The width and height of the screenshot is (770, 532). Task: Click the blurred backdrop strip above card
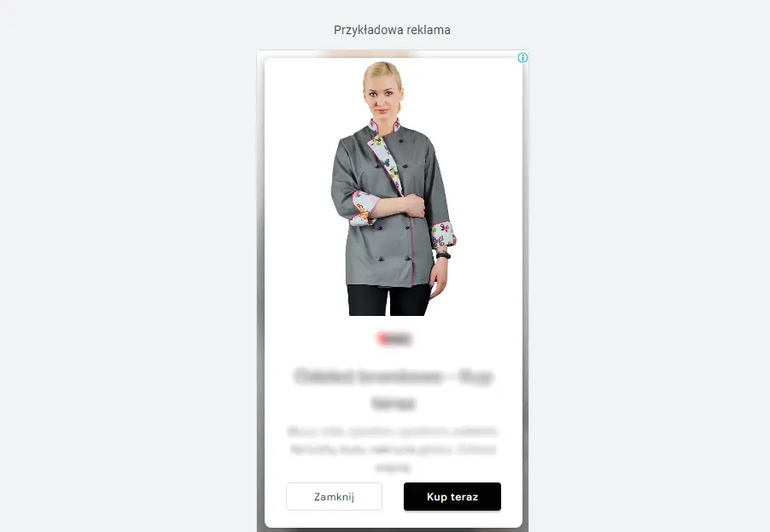368,54
